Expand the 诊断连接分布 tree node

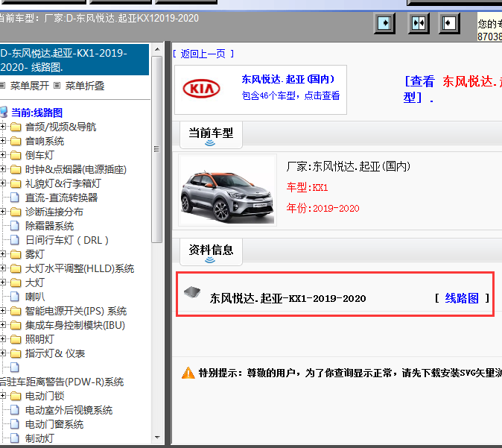coord(3,212)
